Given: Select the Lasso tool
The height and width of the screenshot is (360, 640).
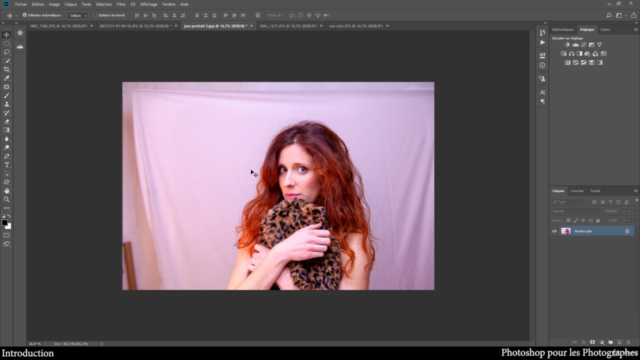Looking at the screenshot, I should [7, 52].
